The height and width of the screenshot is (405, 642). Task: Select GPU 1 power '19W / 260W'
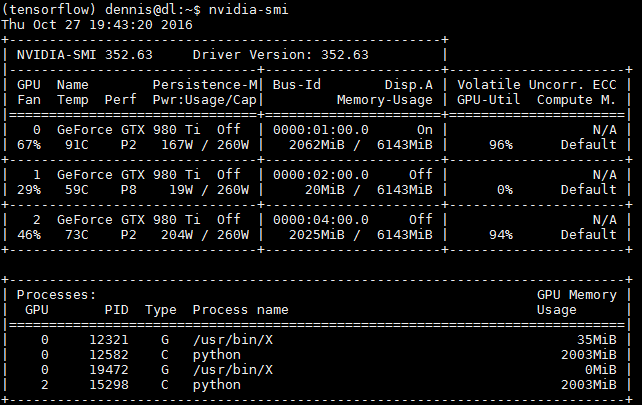[209, 190]
